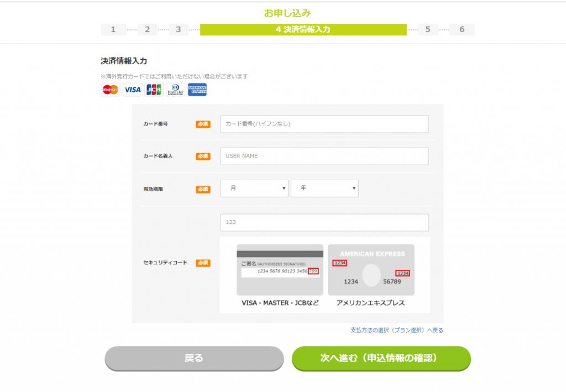
Task: Click 次へ進む（申込情報の確認）button
Action: (381, 358)
